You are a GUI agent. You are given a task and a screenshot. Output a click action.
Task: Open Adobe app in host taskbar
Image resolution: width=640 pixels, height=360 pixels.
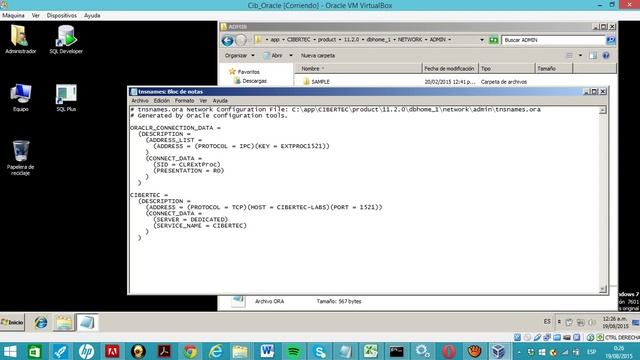[112, 351]
